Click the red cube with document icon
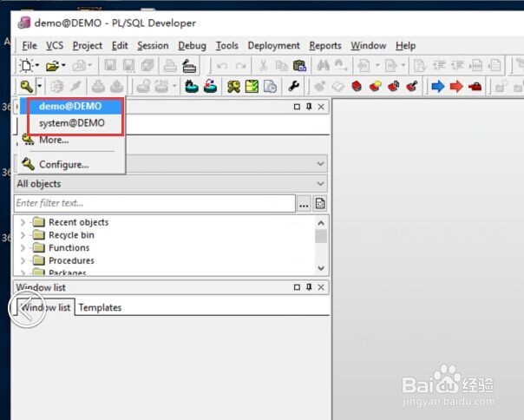The image size is (524, 420). pyautogui.click(x=394, y=87)
